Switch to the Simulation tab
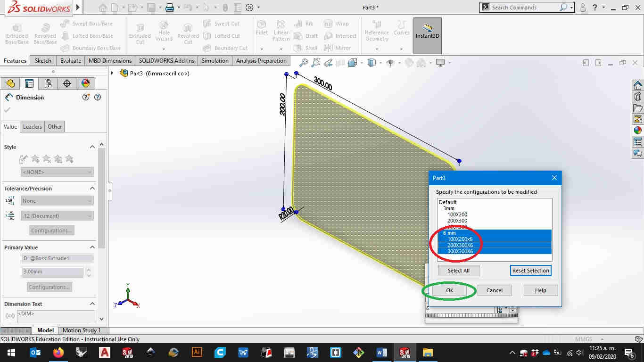 point(215,61)
